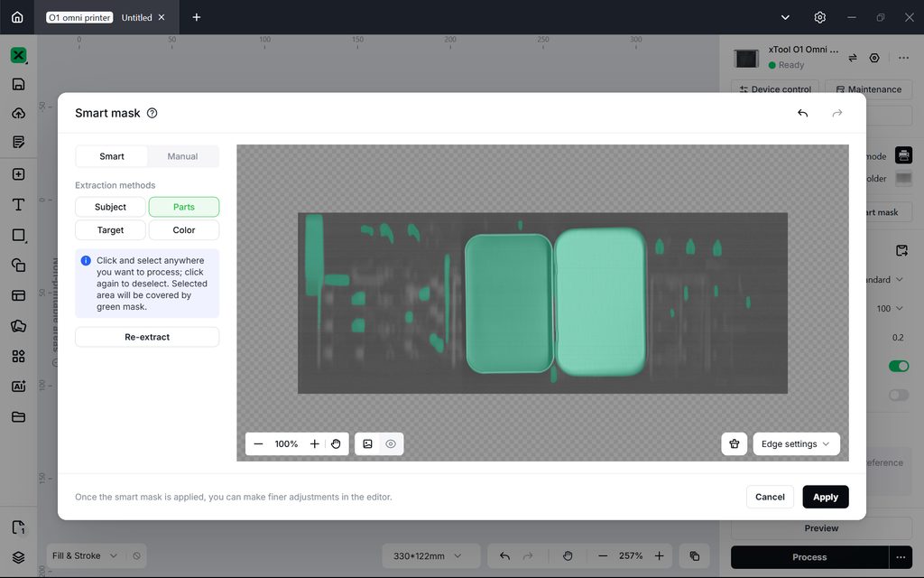Screen dimensions: 924x578
Task: Click the Re-extract button
Action: (x=147, y=337)
